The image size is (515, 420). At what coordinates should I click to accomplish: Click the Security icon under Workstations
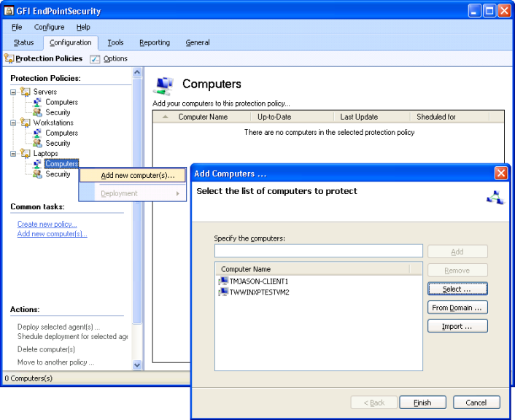[x=37, y=143]
